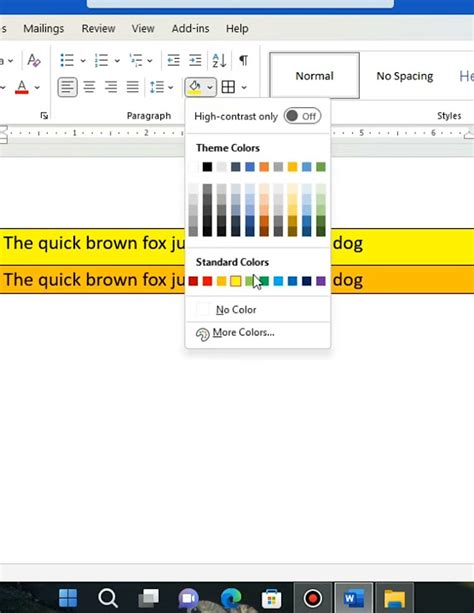Toggle the High-contrast only switch
This screenshot has height=613, width=474.
[x=302, y=116]
